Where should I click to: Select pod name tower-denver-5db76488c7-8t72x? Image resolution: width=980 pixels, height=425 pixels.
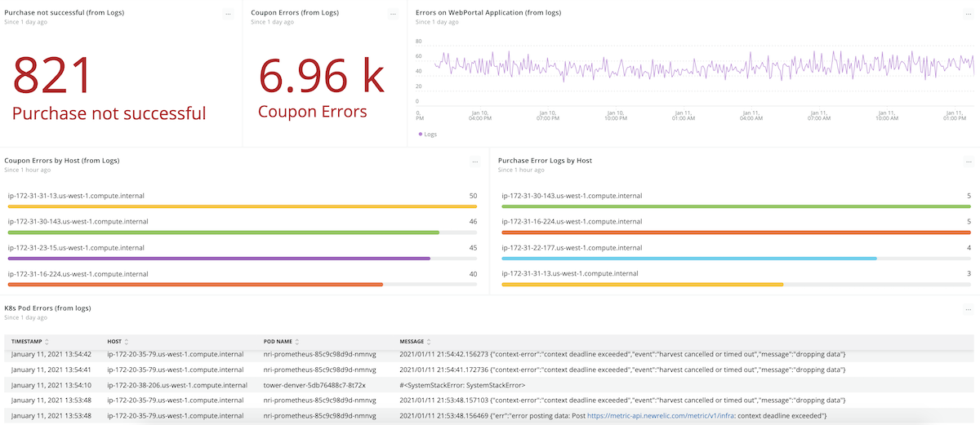(314, 385)
